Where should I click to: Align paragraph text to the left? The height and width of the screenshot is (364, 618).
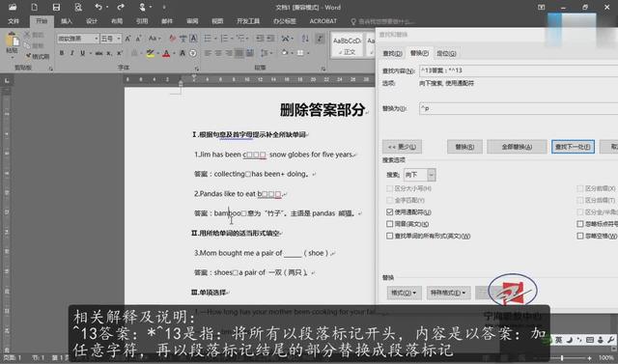tap(209, 53)
